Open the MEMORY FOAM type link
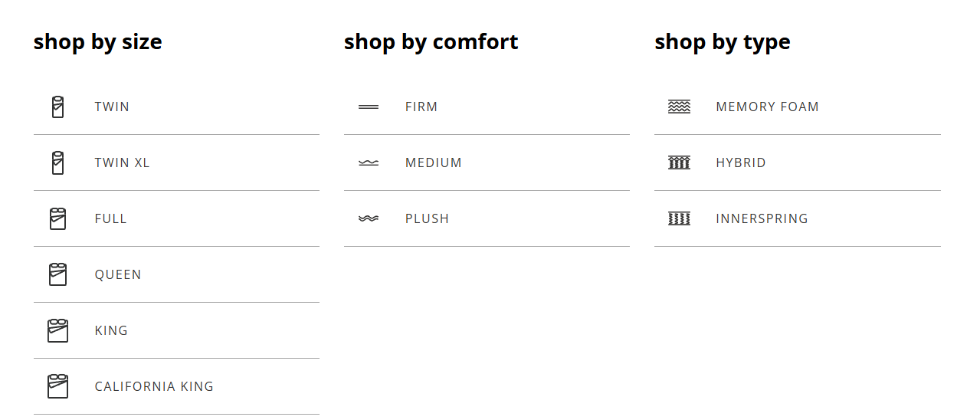This screenshot has height=420, width=980. (767, 107)
